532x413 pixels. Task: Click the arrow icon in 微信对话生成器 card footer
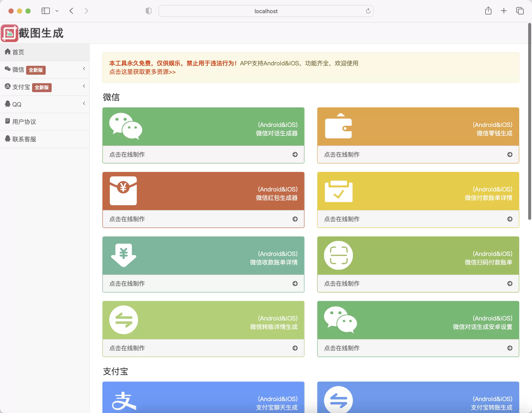(x=295, y=155)
